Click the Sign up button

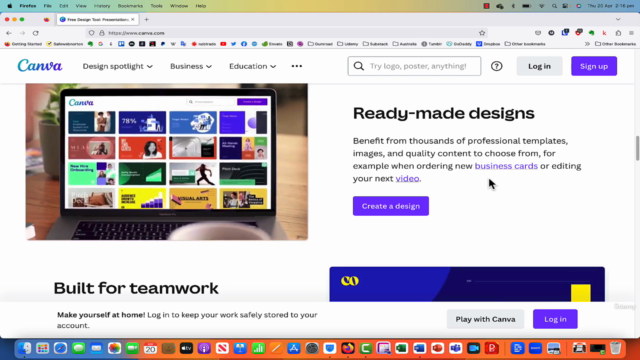(x=594, y=66)
